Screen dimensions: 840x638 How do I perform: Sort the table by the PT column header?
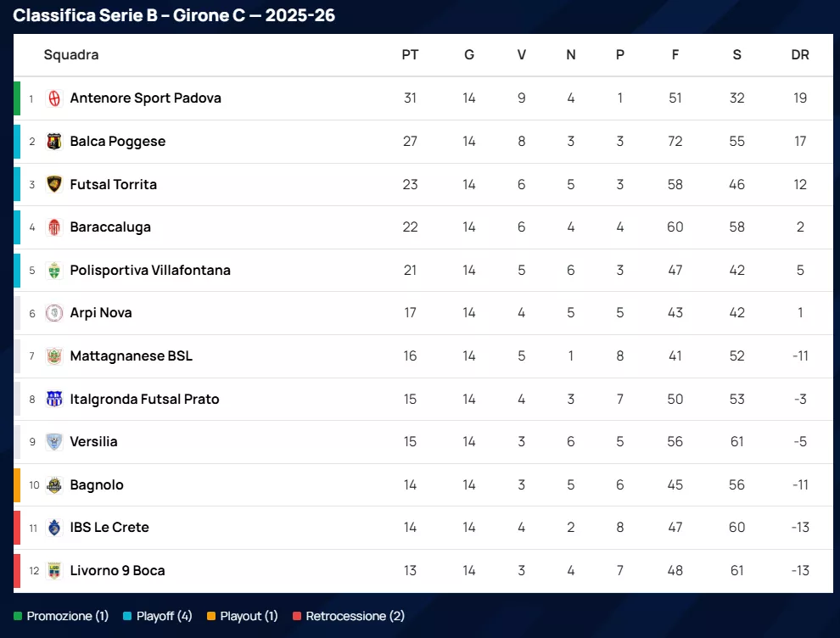(410, 55)
